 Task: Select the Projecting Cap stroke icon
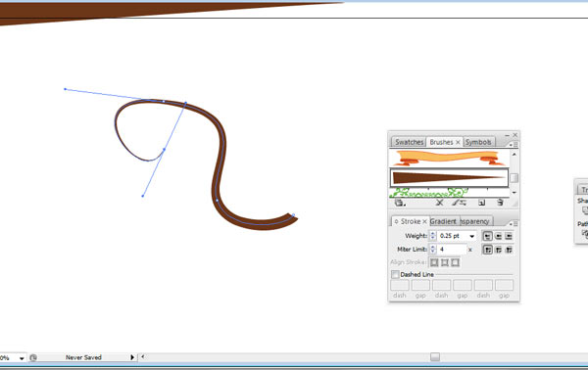click(x=509, y=236)
